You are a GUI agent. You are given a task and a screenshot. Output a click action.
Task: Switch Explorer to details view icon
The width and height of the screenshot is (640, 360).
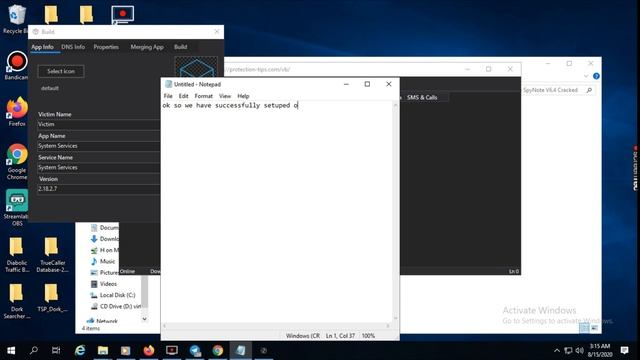click(584, 328)
